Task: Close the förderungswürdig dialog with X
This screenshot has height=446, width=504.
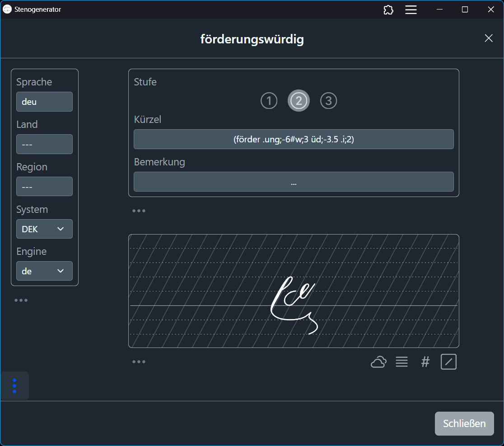Action: (x=489, y=38)
